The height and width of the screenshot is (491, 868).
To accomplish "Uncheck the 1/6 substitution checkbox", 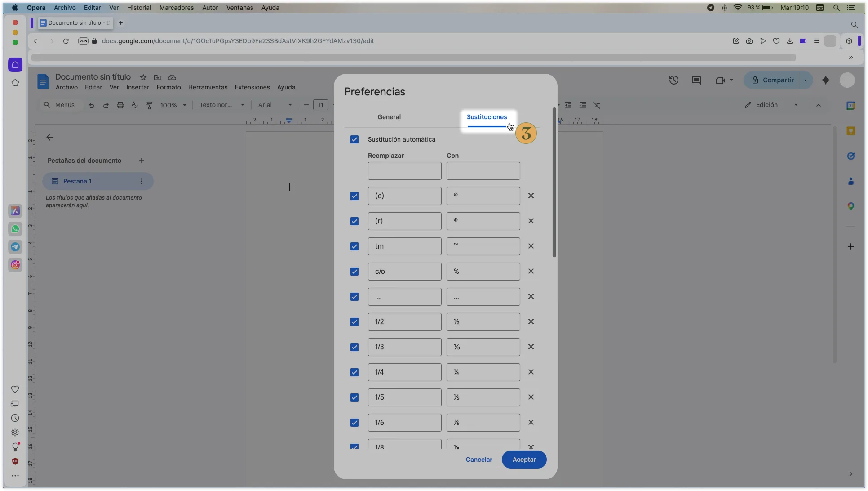I will click(x=354, y=423).
